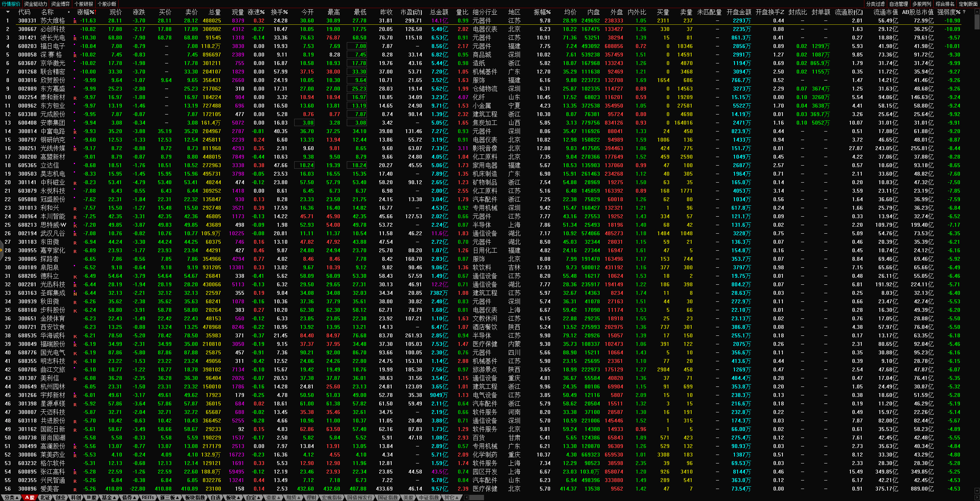
Task: Click the R marker beside 苏大维格
Action: 75,21
